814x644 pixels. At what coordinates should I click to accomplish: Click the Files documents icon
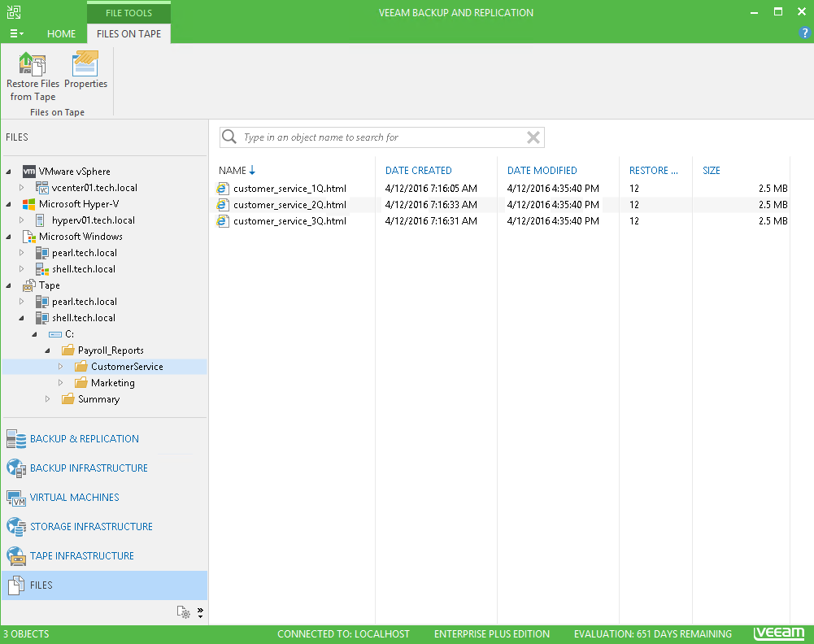click(16, 585)
